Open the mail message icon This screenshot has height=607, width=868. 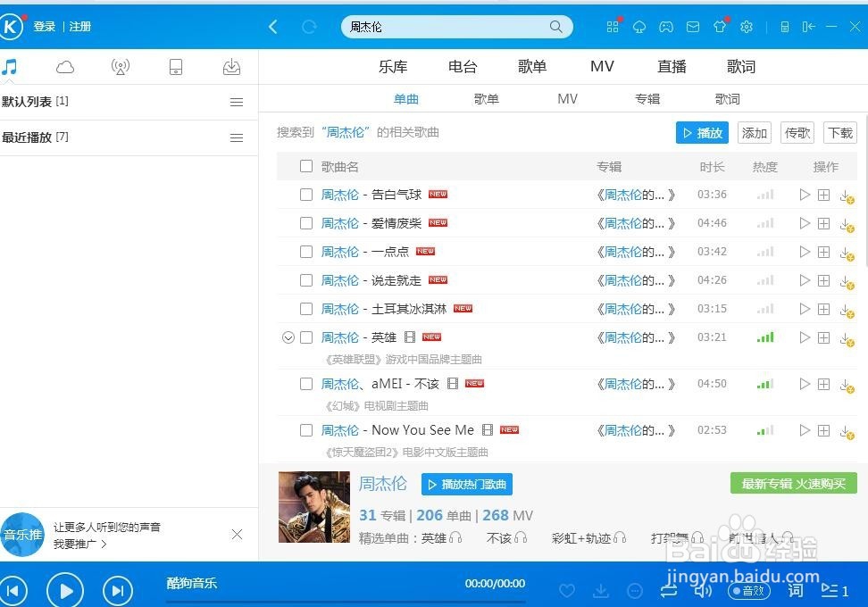(692, 27)
